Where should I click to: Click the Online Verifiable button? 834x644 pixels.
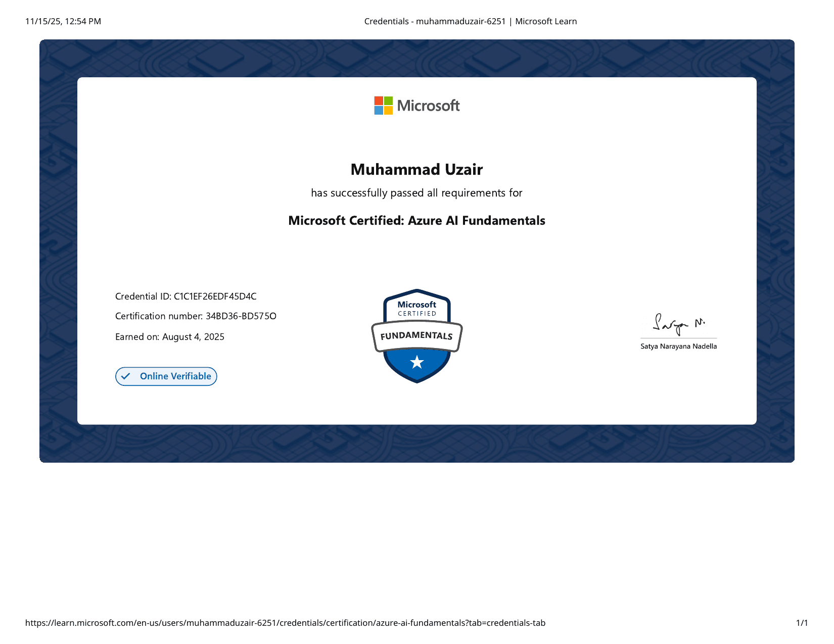click(166, 376)
